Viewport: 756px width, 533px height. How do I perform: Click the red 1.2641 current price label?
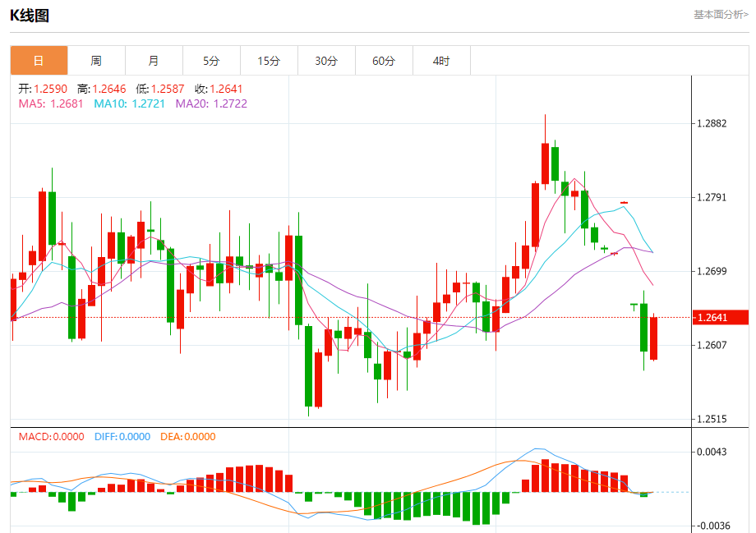pos(721,318)
